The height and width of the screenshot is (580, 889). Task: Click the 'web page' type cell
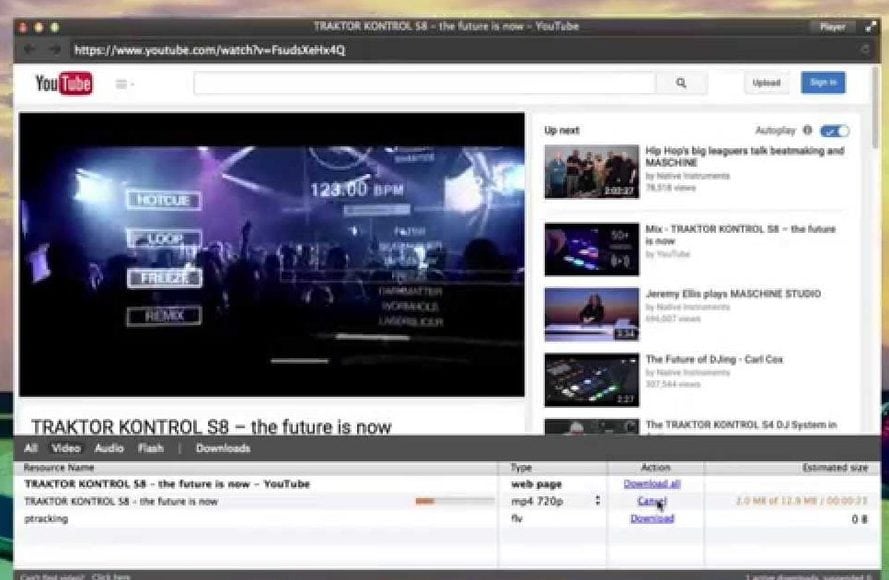tap(536, 484)
